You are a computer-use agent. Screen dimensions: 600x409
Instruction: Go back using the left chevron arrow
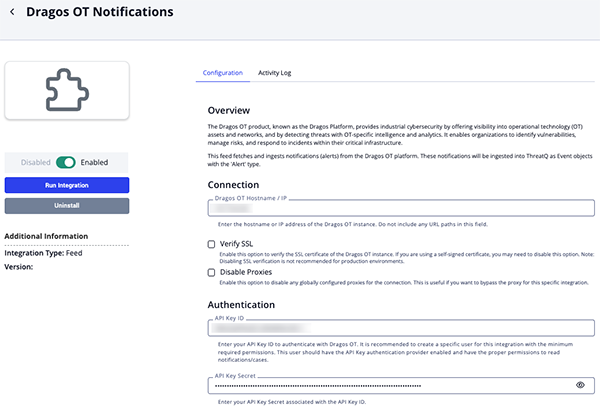12,12
